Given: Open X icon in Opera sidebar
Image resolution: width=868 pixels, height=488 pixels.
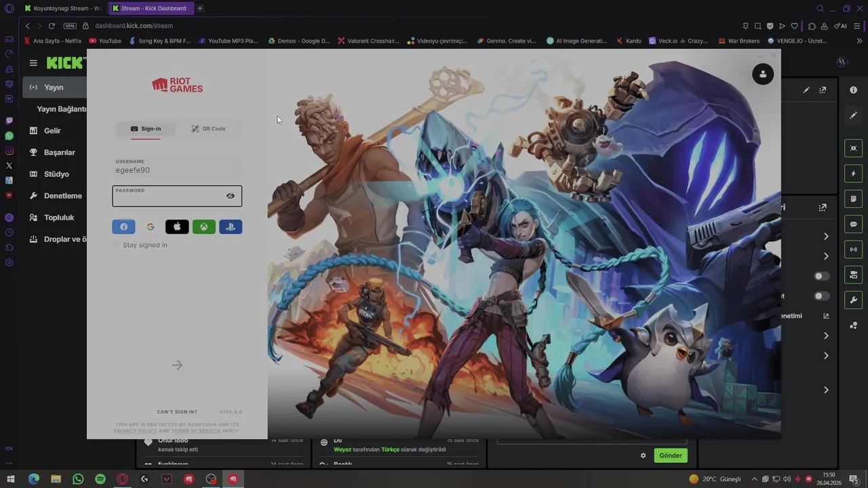Looking at the screenshot, I should click(9, 165).
